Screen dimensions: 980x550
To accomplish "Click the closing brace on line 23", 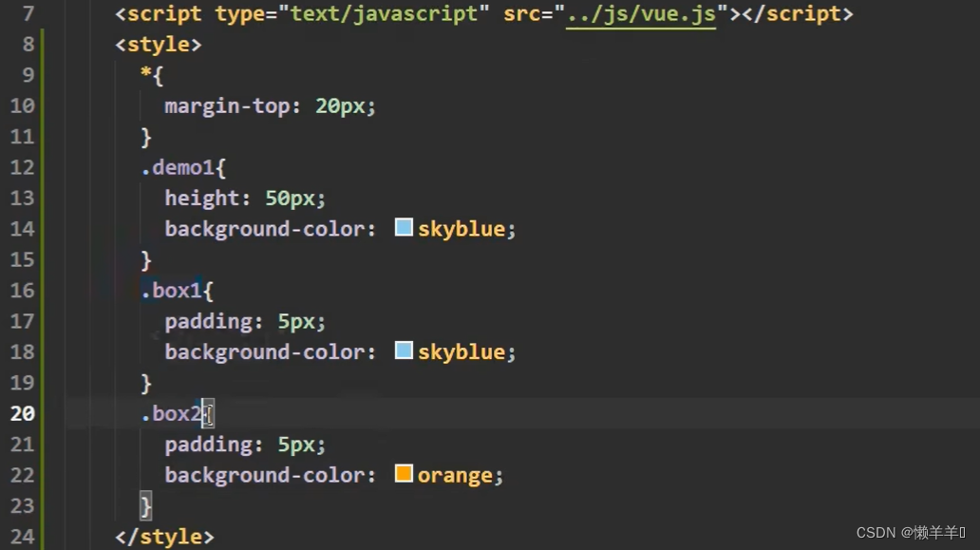I will pyautogui.click(x=145, y=506).
